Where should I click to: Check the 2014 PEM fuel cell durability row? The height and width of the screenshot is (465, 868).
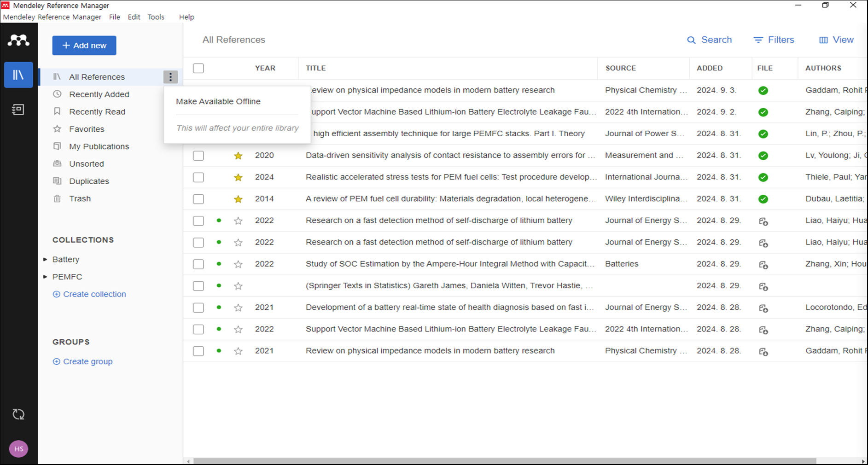click(x=198, y=199)
